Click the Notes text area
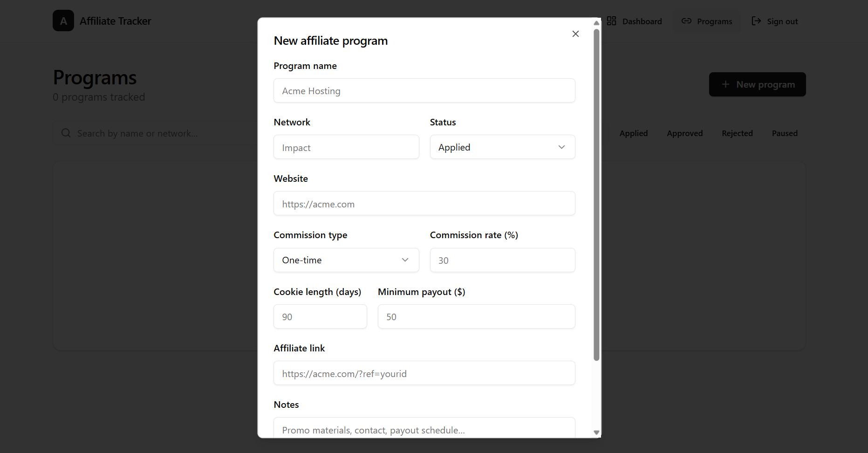The height and width of the screenshot is (453, 868). coord(424,428)
